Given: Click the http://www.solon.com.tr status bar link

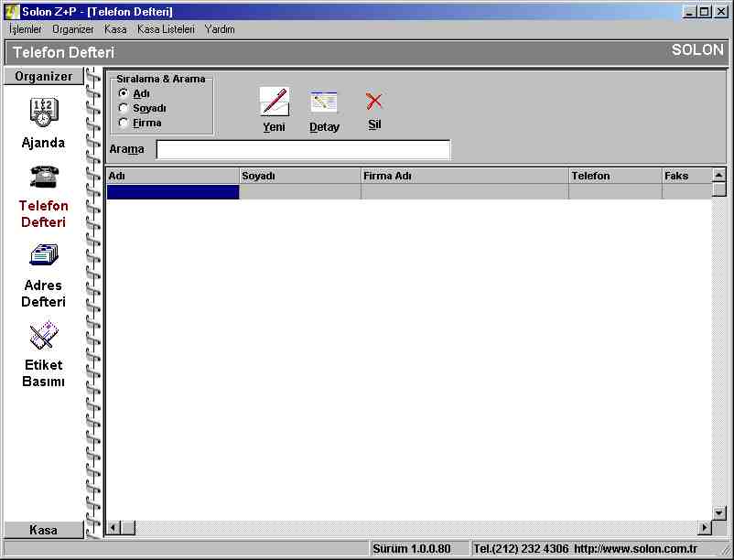Looking at the screenshot, I should coord(636,549).
